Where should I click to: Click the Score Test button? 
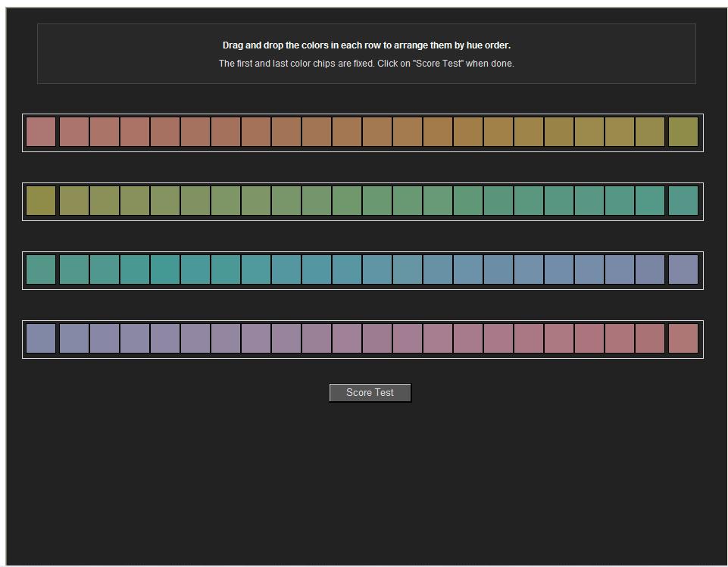click(370, 393)
